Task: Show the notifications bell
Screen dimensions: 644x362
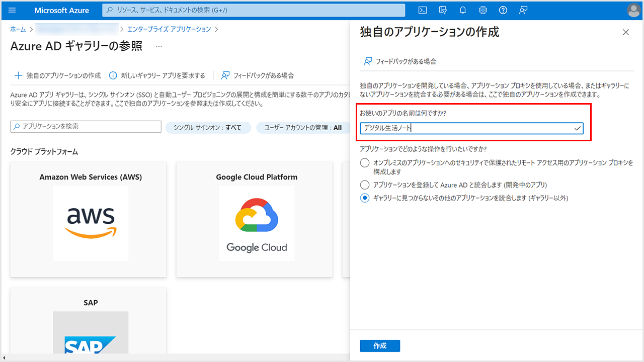Action: [463, 10]
